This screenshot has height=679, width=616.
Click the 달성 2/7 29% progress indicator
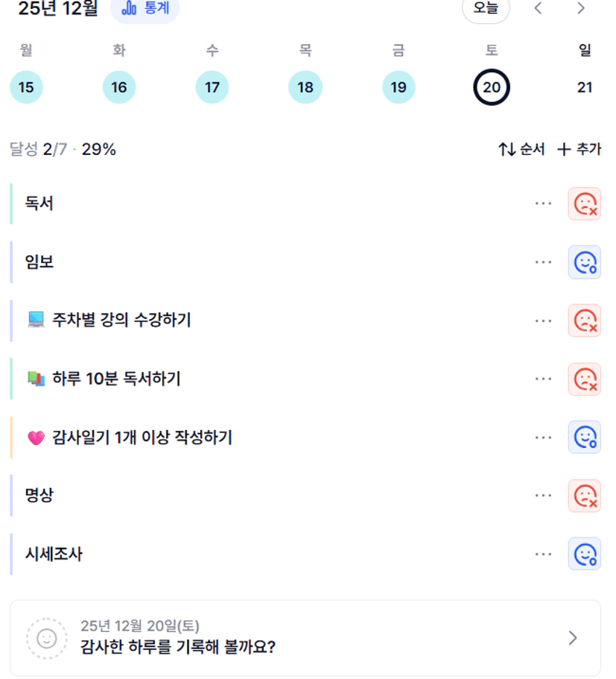[x=63, y=150]
